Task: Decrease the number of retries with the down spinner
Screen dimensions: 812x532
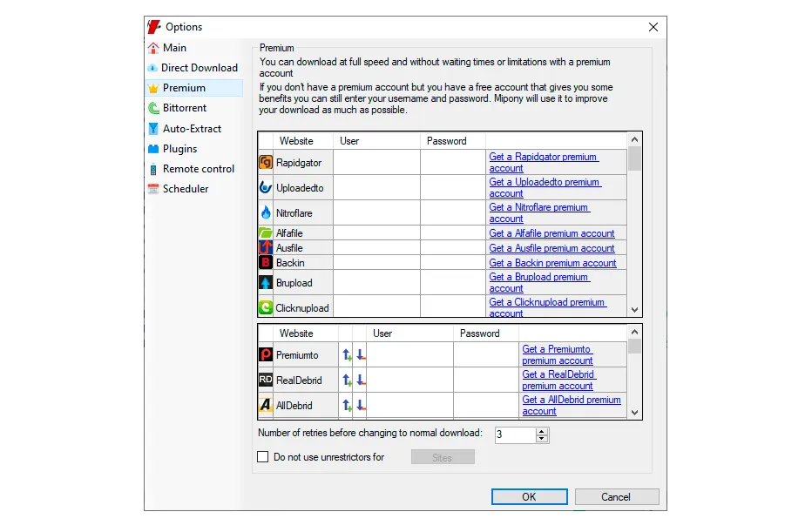Action: click(542, 439)
